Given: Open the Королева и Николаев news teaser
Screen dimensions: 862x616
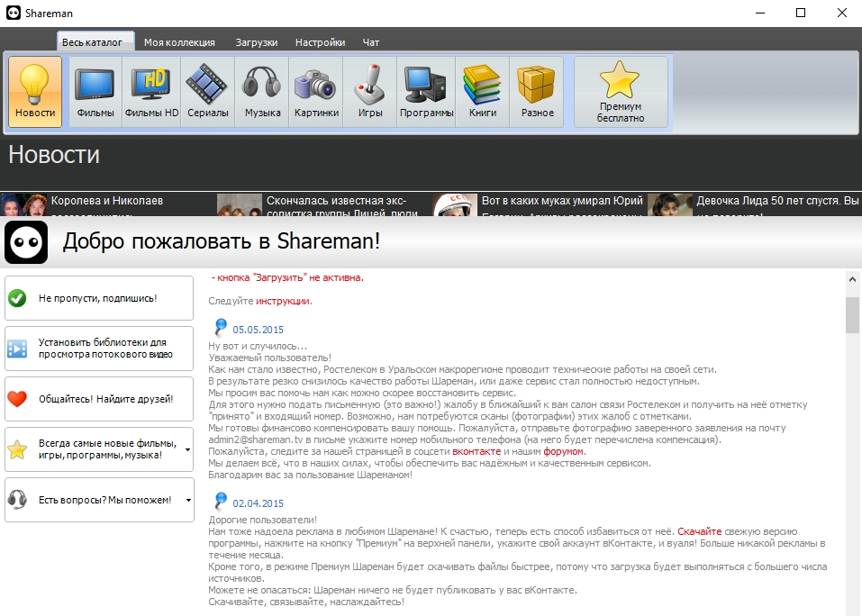Looking at the screenshot, I should (108, 204).
